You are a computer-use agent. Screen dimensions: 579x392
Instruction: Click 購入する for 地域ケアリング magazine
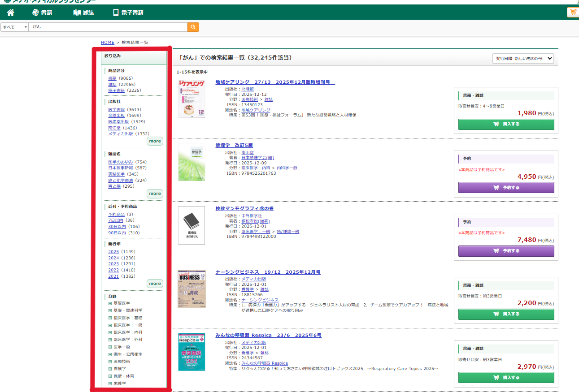click(x=506, y=125)
